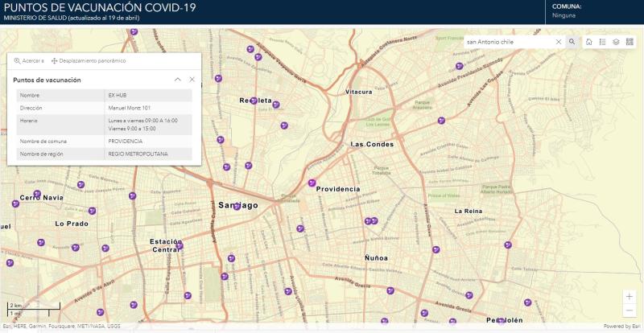This screenshot has height=333, width=644.
Task: Click the home extent icon
Action: click(589, 42)
